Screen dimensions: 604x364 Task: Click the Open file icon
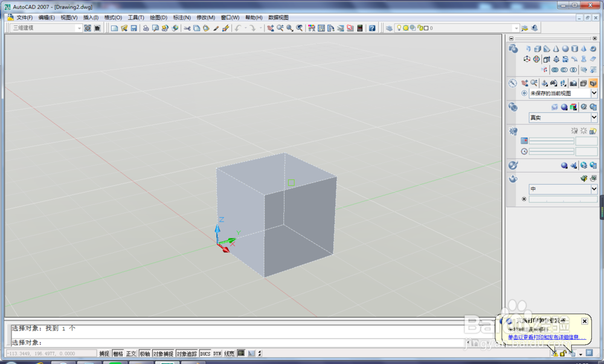pos(124,28)
